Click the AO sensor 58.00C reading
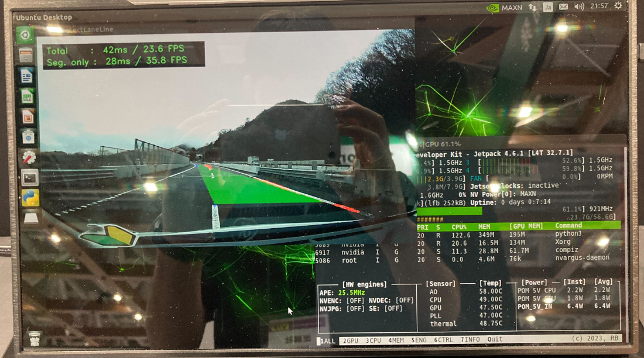The height and width of the screenshot is (358, 644). 466,292
